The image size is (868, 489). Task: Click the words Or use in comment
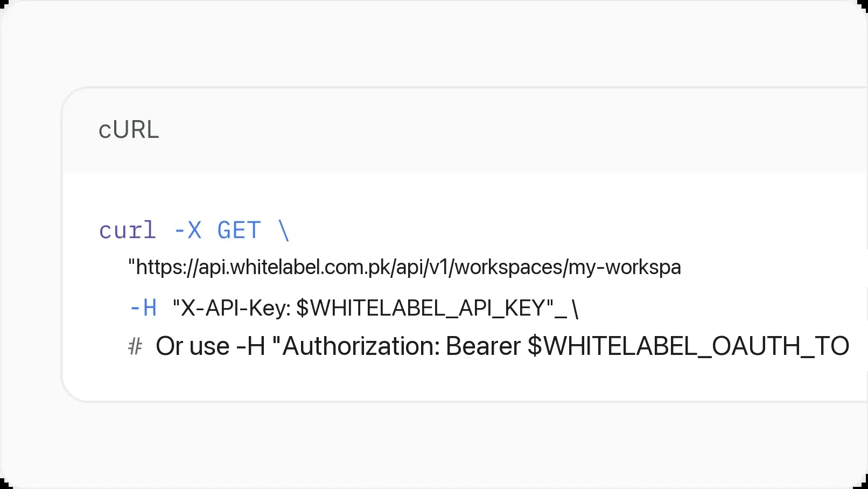(193, 346)
